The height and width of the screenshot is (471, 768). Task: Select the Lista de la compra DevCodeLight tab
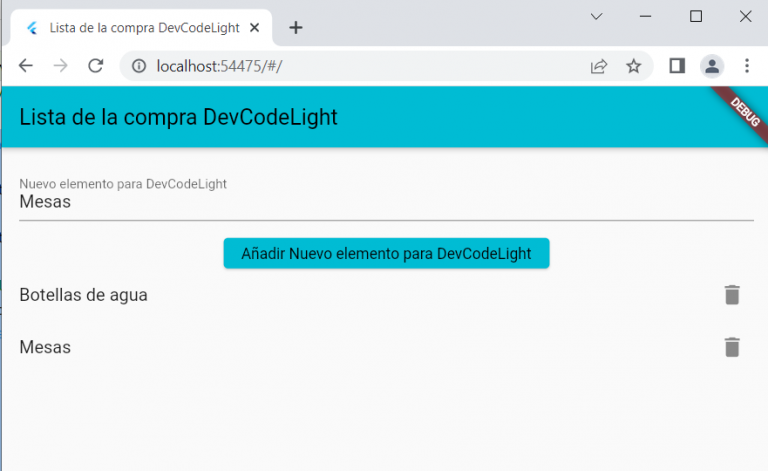tap(140, 27)
